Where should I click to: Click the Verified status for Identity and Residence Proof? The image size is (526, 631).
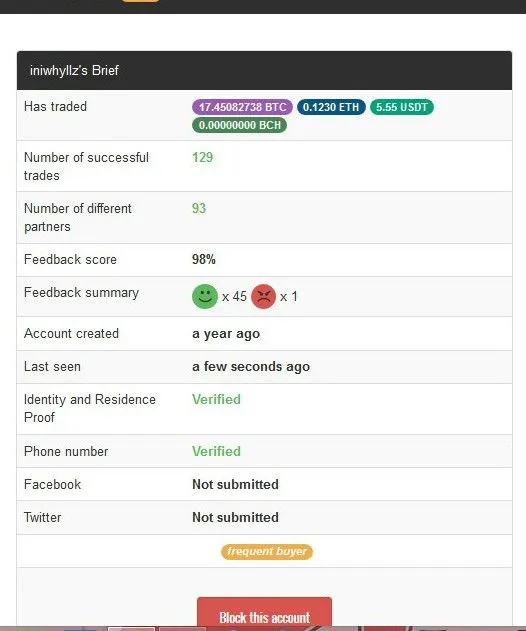216,399
